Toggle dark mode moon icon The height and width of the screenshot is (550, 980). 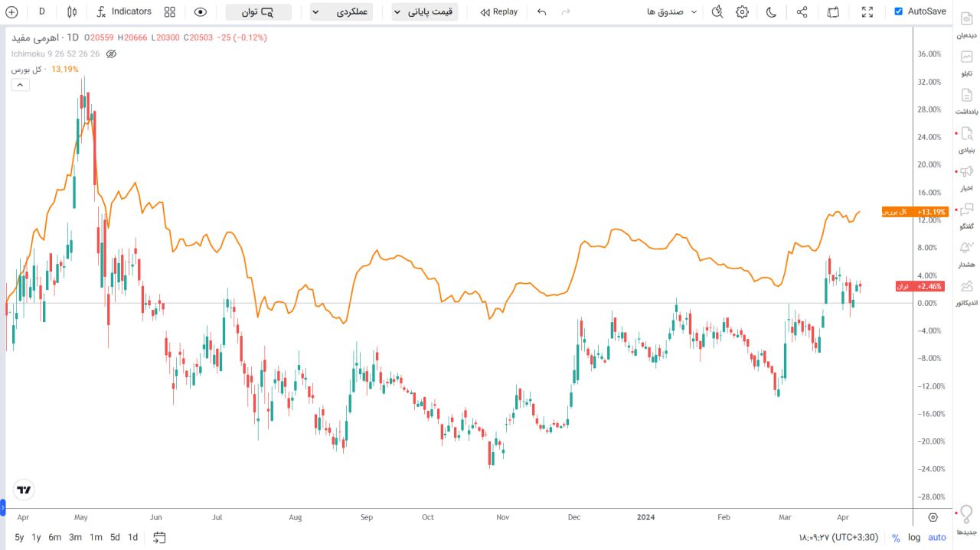click(x=771, y=11)
